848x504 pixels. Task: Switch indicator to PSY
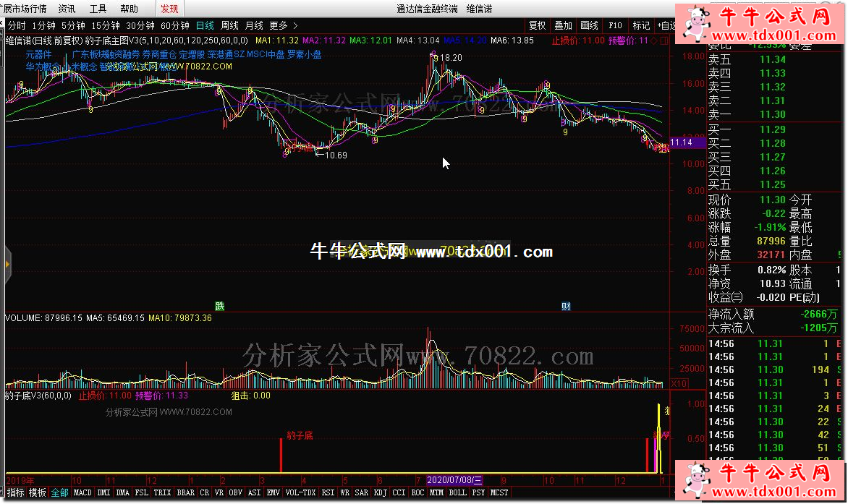tap(478, 492)
